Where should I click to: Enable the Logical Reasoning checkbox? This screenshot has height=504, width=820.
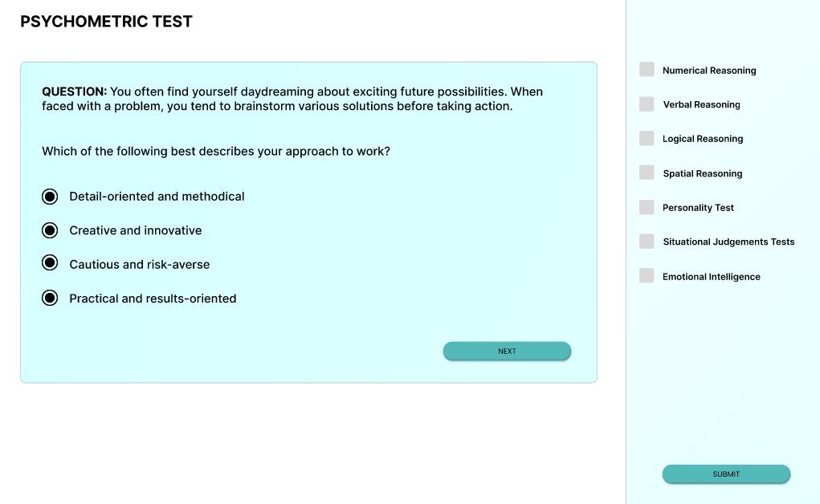pyautogui.click(x=647, y=139)
